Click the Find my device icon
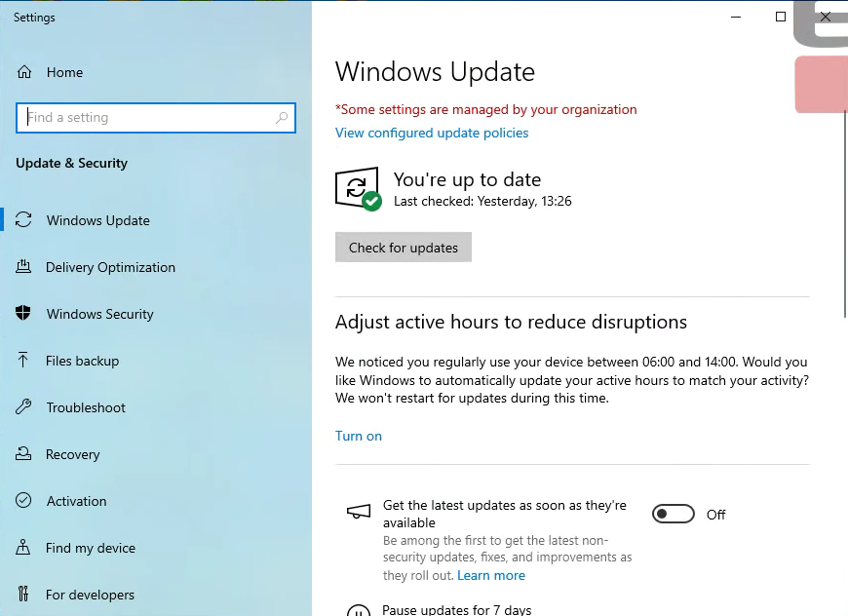This screenshot has width=848, height=616. [24, 548]
